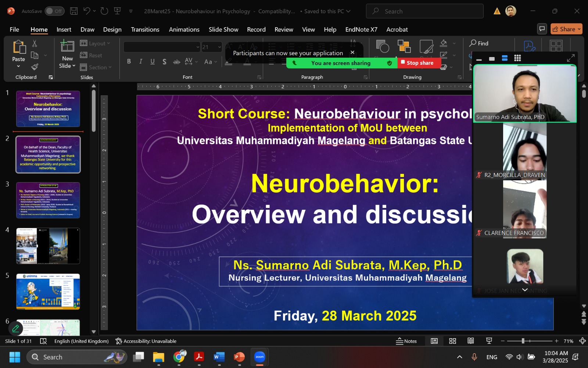Open the font name combo box
Image resolution: width=588 pixels, height=368 pixels.
[x=162, y=47]
